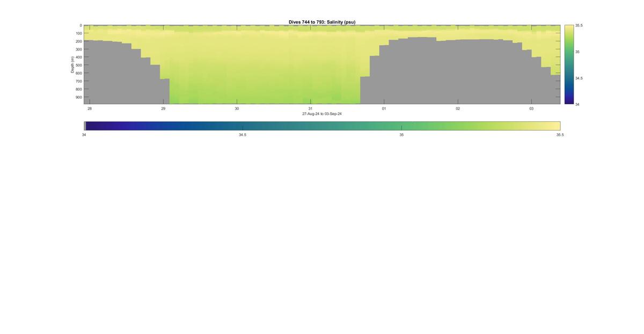Click depth tick label "0"
This screenshot has width=644, height=334.
click(81, 25)
